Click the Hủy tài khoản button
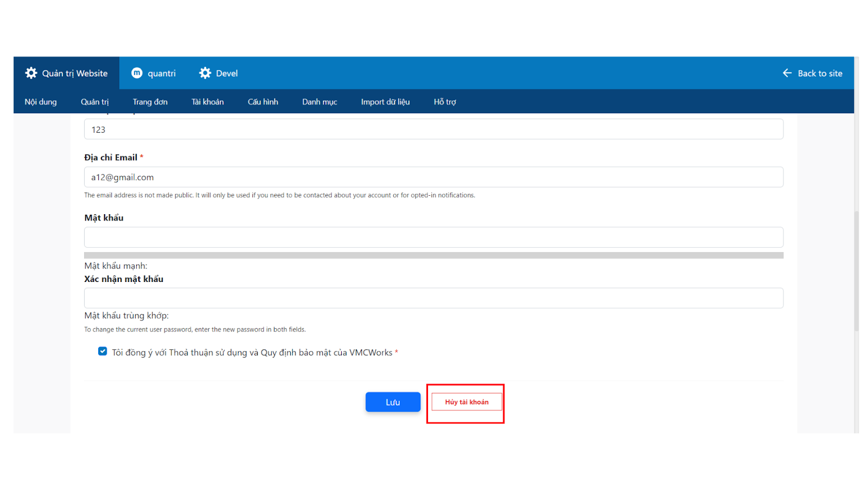The width and height of the screenshot is (868, 488). (467, 402)
